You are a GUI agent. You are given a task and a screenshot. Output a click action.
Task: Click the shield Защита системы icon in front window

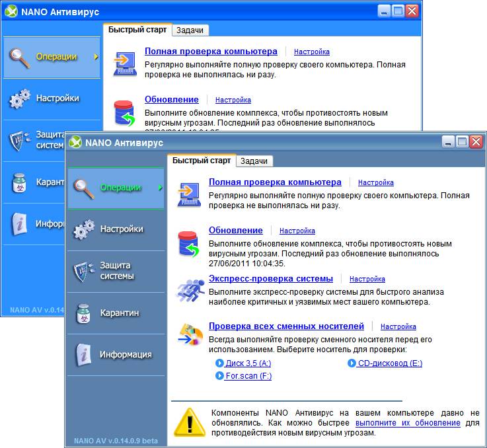(83, 271)
